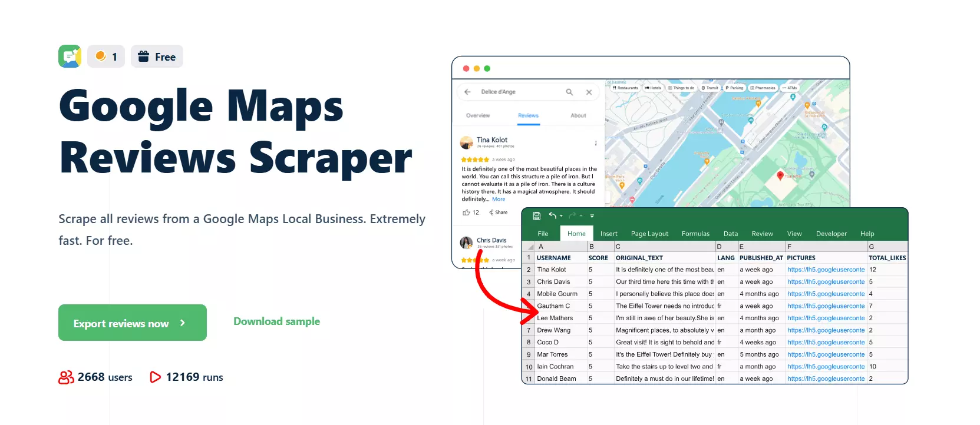Select the Transit chip on the map
The height and width of the screenshot is (425, 980).
point(710,88)
